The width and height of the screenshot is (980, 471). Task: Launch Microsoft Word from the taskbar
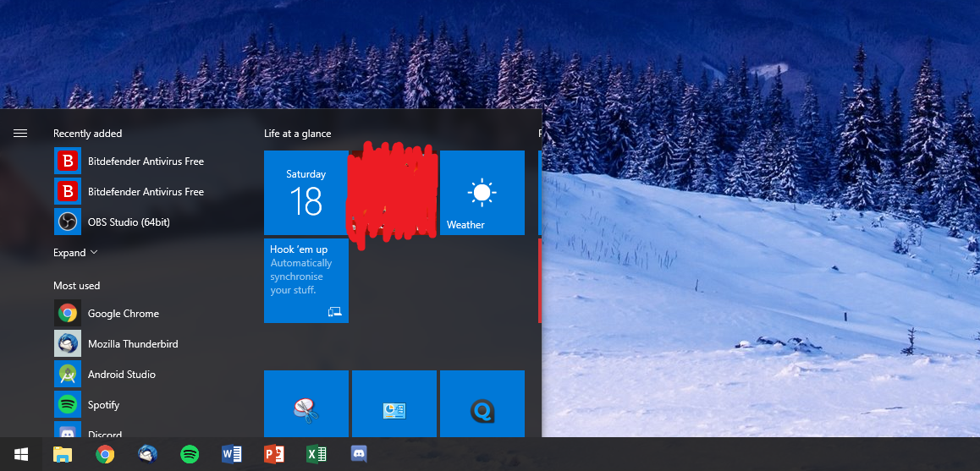click(231, 455)
